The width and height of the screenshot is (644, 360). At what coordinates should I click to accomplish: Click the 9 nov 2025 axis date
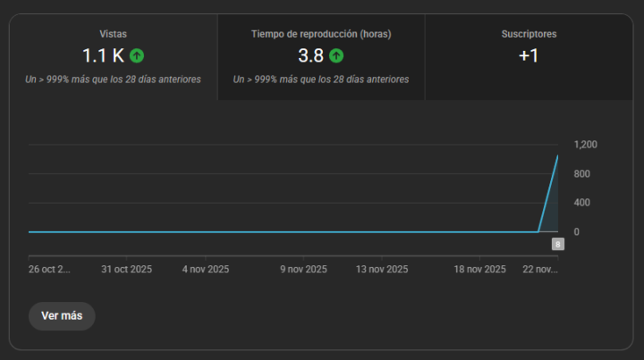coord(303,270)
